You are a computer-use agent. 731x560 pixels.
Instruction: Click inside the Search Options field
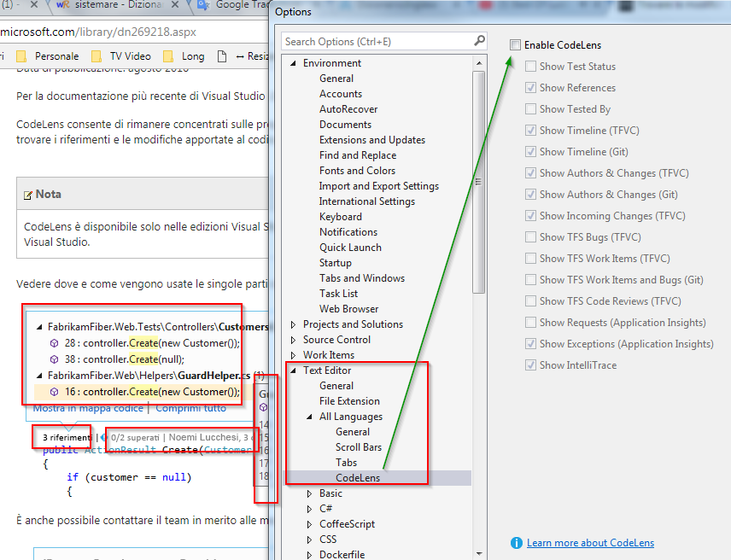pos(376,40)
